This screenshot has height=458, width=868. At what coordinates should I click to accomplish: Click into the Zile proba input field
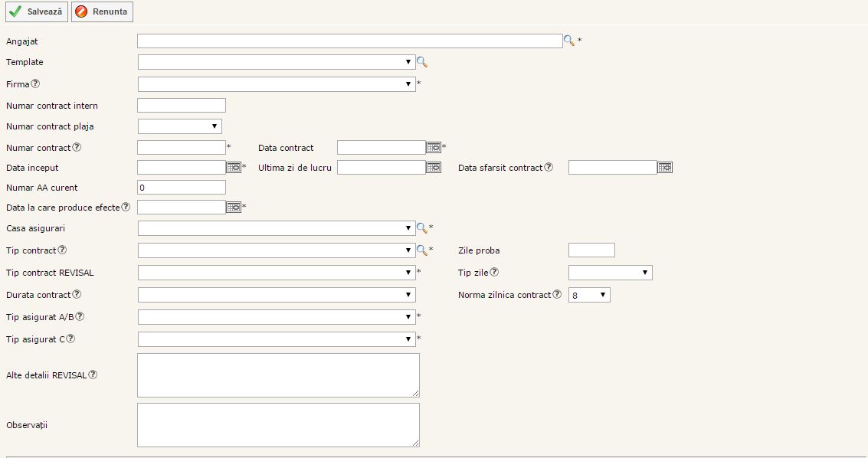tap(591, 250)
